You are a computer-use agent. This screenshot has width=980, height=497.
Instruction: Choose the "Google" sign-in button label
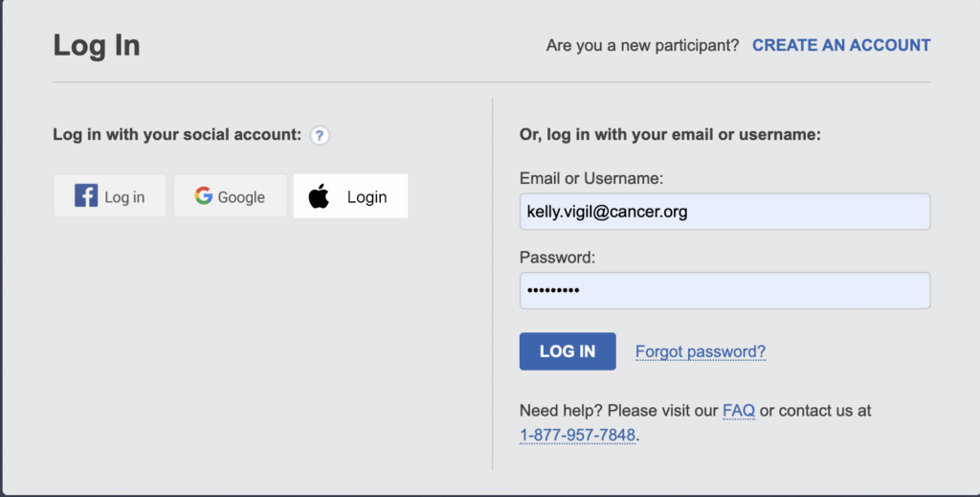pos(241,197)
